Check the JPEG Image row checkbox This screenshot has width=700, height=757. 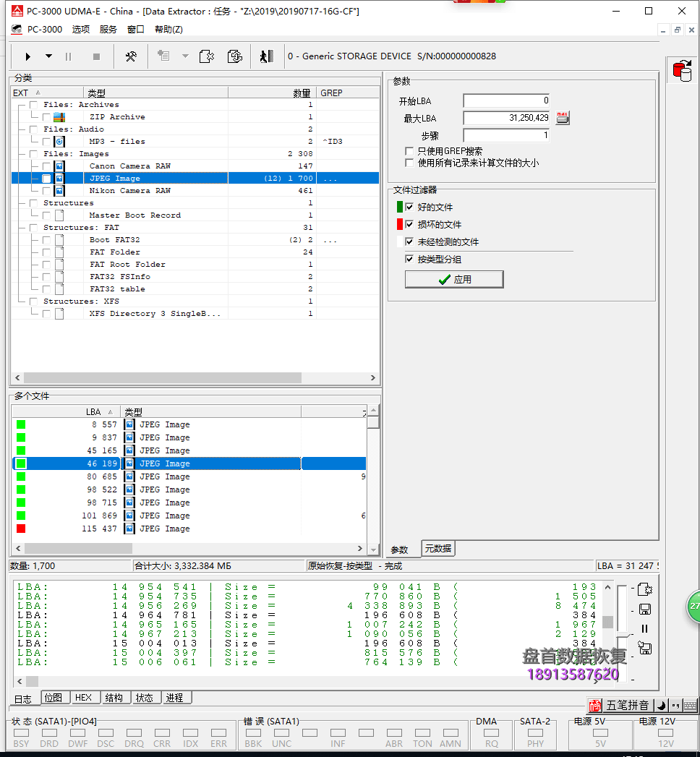pyautogui.click(x=46, y=179)
